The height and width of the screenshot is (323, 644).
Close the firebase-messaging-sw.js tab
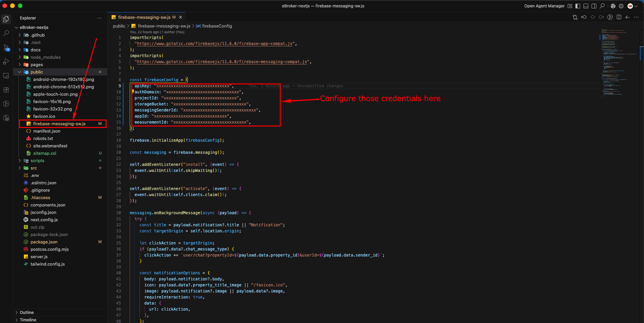coord(180,17)
